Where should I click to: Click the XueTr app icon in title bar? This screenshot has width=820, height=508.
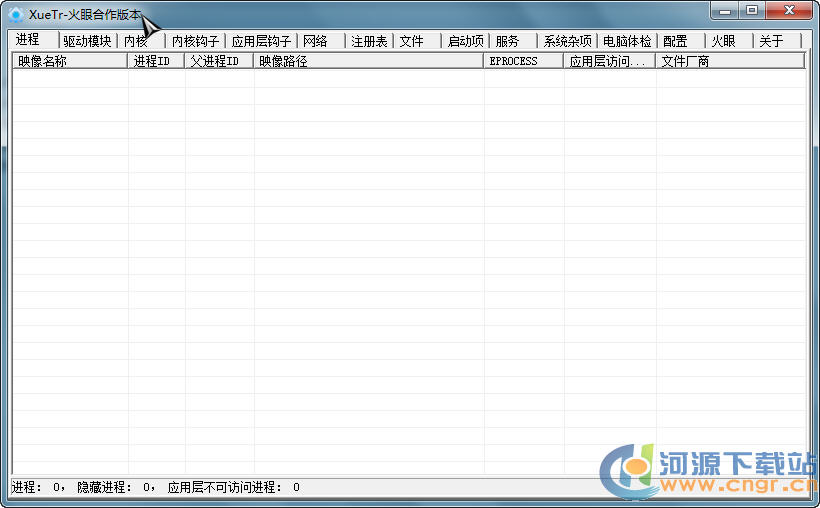coord(16,14)
